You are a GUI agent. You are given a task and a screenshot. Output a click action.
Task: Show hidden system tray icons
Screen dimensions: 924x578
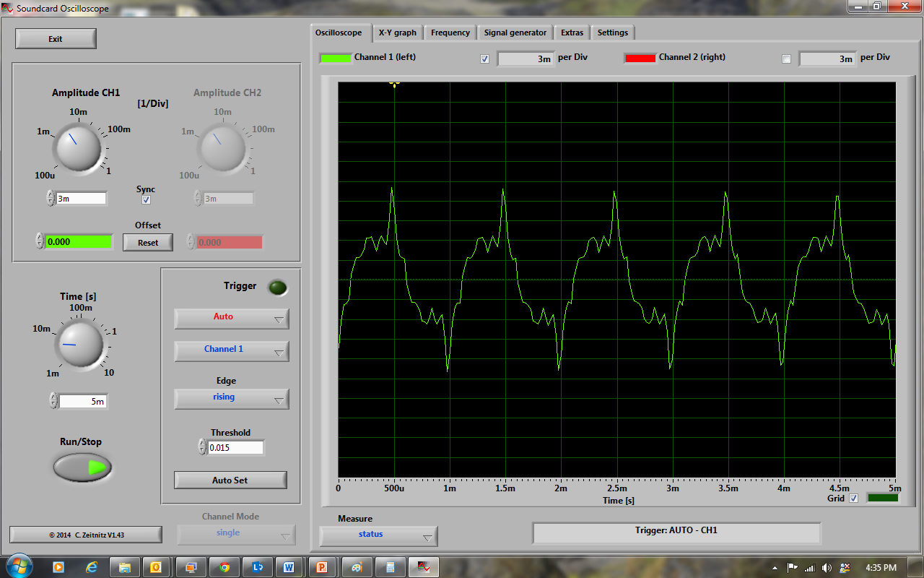click(775, 568)
